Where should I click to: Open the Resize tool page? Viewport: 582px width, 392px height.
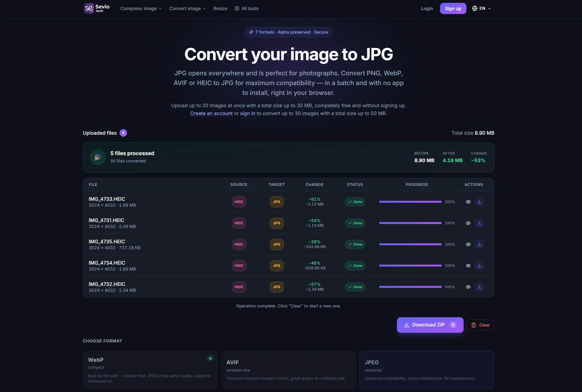(x=220, y=8)
